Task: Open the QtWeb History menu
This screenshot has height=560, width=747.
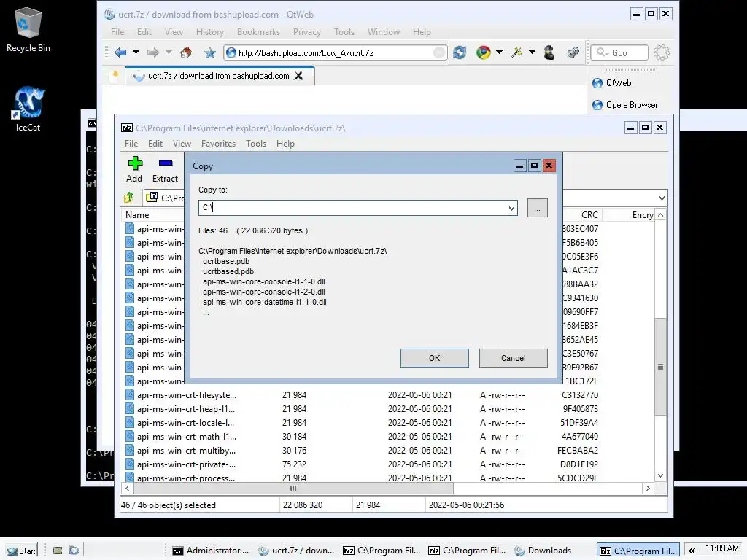Action: point(209,32)
